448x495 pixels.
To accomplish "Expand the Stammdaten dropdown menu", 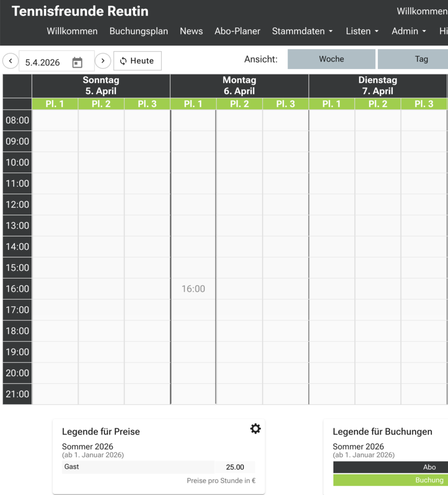I will (302, 31).
